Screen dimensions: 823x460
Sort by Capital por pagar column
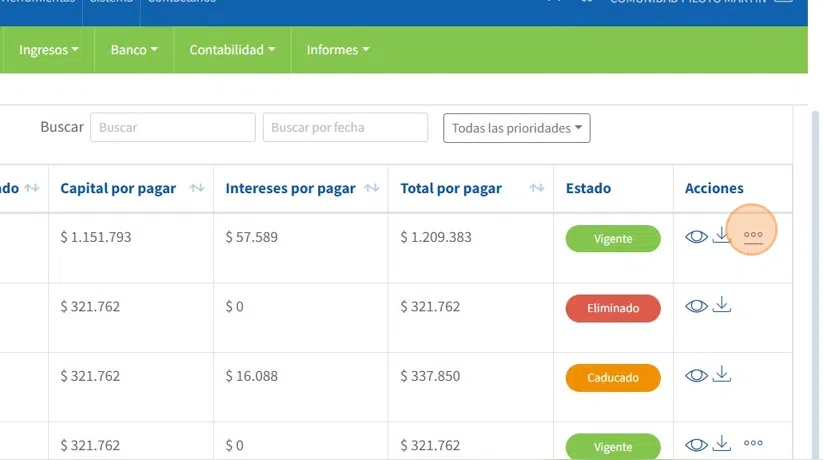tap(197, 188)
